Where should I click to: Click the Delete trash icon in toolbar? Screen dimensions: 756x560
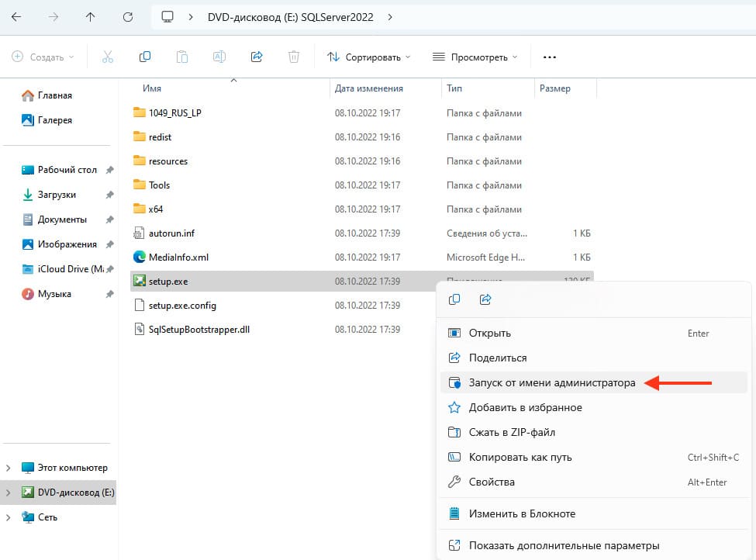point(294,57)
